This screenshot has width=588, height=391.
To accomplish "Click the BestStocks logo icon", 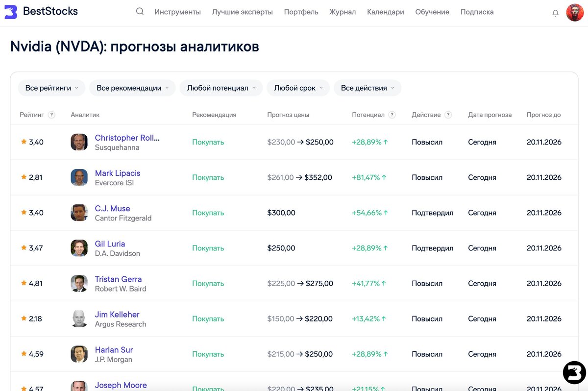I will (11, 12).
